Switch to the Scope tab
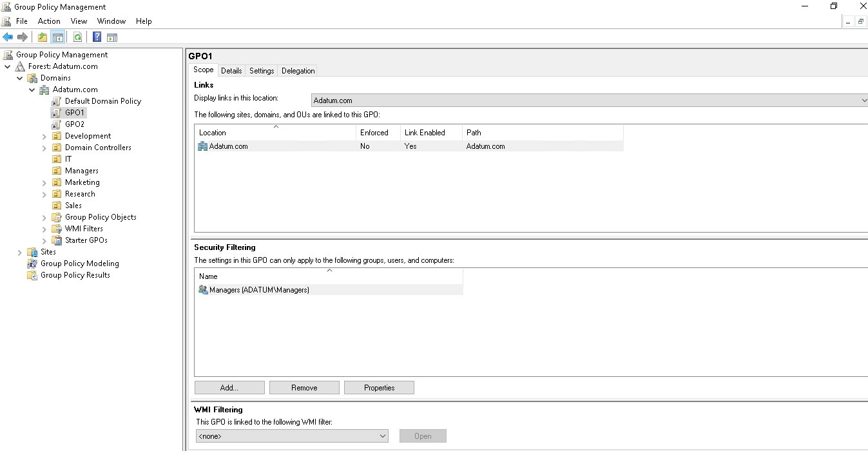 (x=203, y=70)
